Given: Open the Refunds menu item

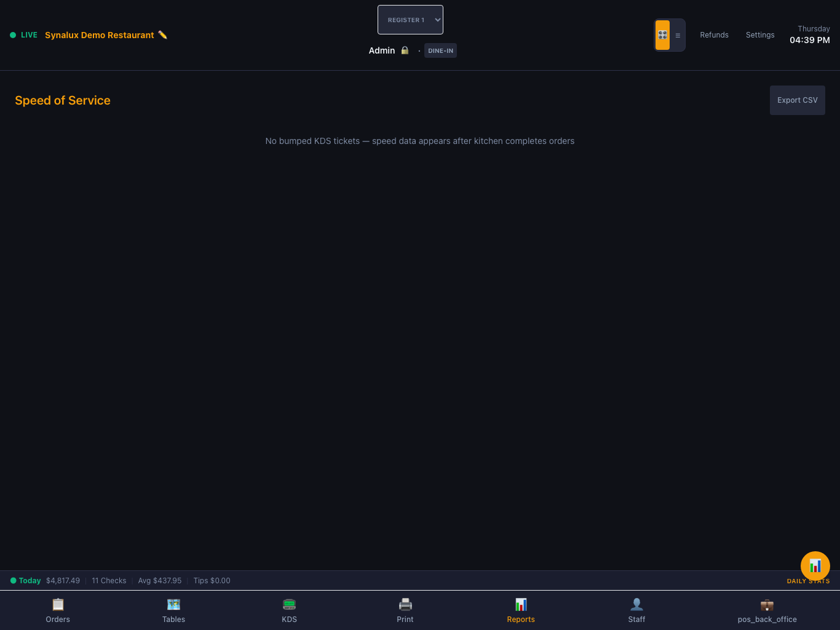Looking at the screenshot, I should tap(714, 35).
